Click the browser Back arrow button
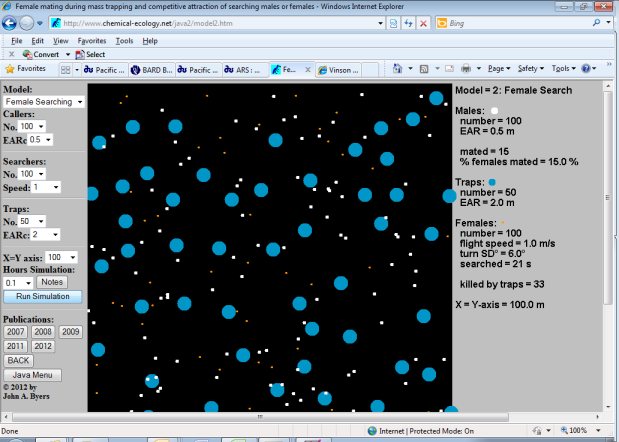This screenshot has height=442, width=619. (9, 23)
